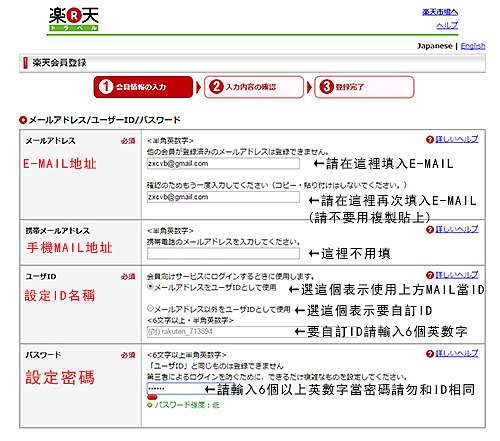This screenshot has height=441, width=500.
Task: Click the 携帯メールアドレス field label
Action: point(58,231)
